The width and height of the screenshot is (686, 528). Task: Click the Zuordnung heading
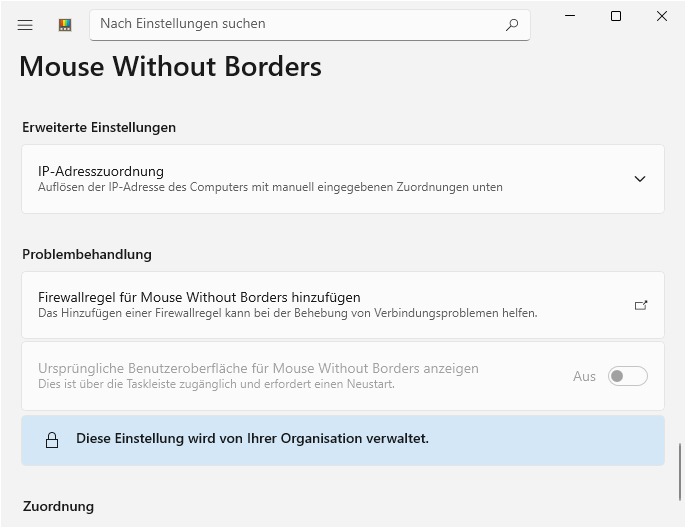pyautogui.click(x=59, y=506)
